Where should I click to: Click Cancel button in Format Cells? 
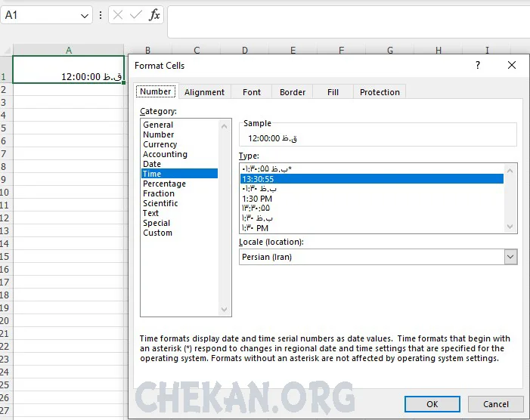tap(495, 404)
